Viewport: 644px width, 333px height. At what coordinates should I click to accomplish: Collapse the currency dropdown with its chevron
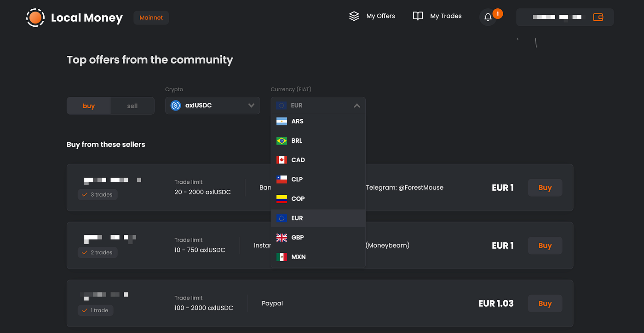(357, 105)
